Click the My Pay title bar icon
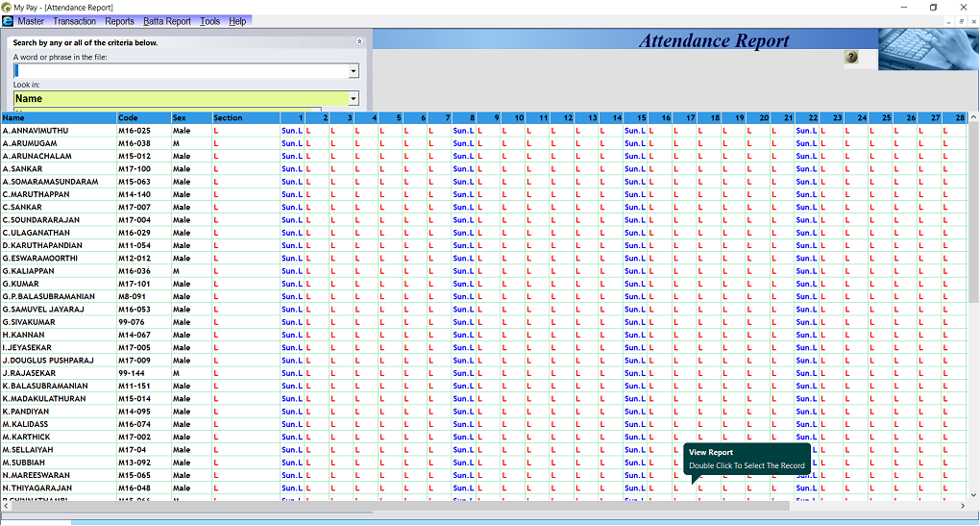Image resolution: width=980 pixels, height=526 pixels. coord(7,7)
